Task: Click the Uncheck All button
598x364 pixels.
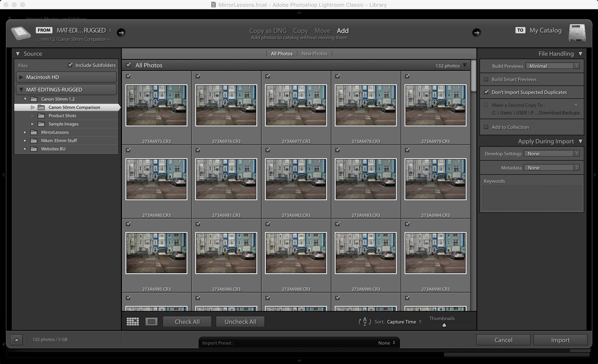Action: coord(240,322)
